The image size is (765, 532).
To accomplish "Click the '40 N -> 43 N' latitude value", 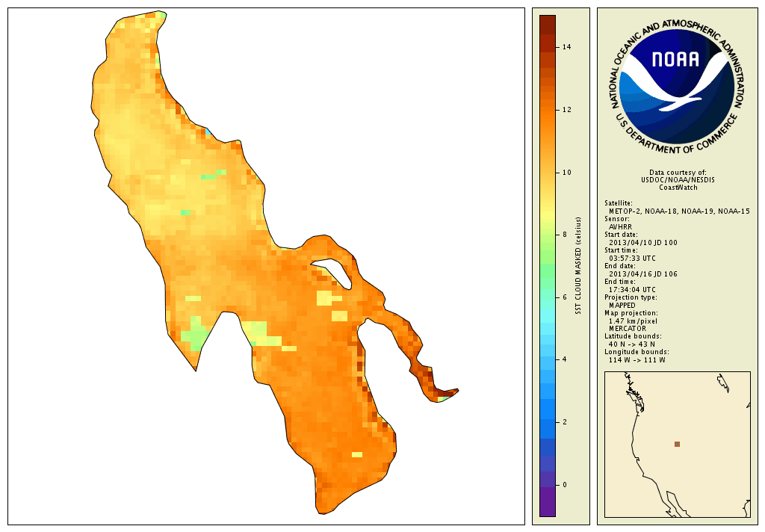I will (632, 344).
